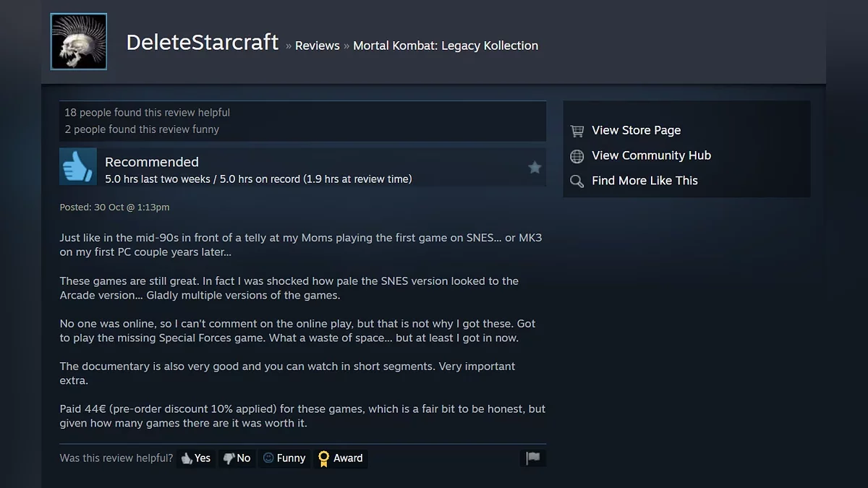Mark the review as Funny
Screen dimensions: 868x488
tap(284, 458)
